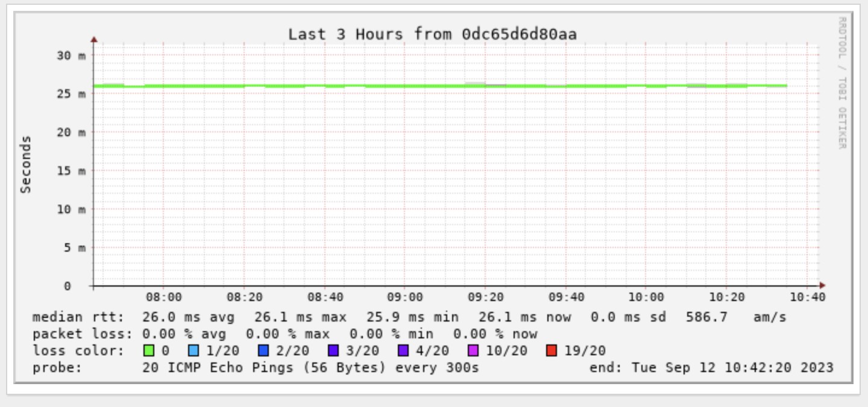This screenshot has width=868, height=407.
Task: Click the 'Seconds' vertical axis label
Action: pos(25,164)
